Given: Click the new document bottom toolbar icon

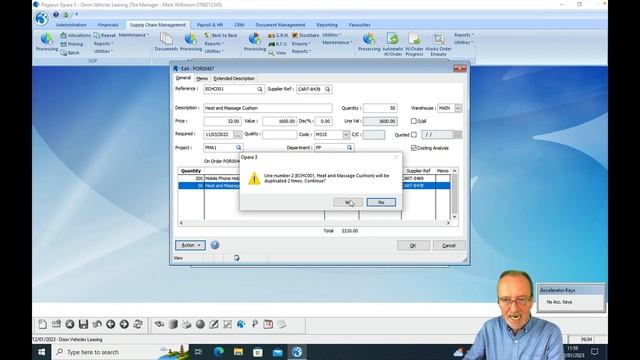Looking at the screenshot, I should pos(42,324).
